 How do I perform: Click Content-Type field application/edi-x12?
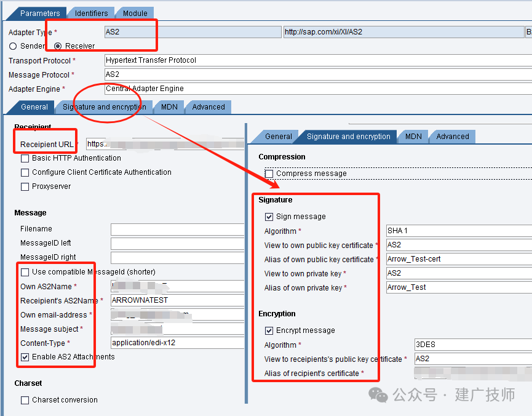point(178,343)
